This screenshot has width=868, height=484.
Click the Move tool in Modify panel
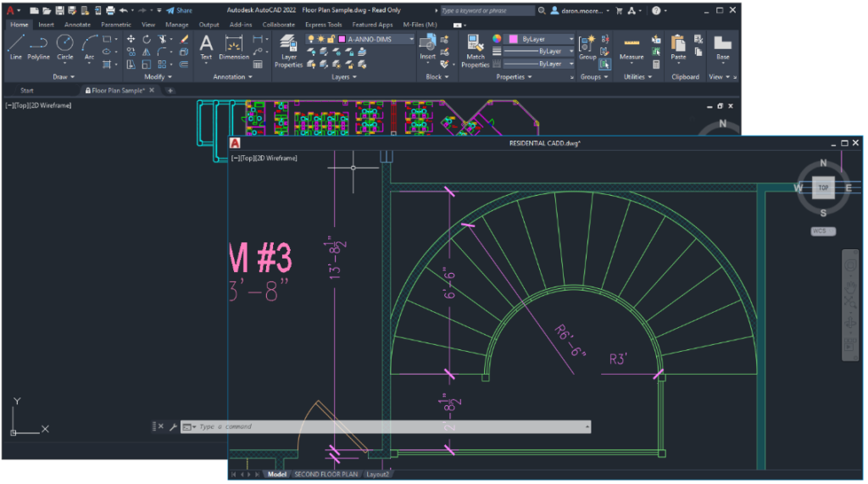[131, 39]
